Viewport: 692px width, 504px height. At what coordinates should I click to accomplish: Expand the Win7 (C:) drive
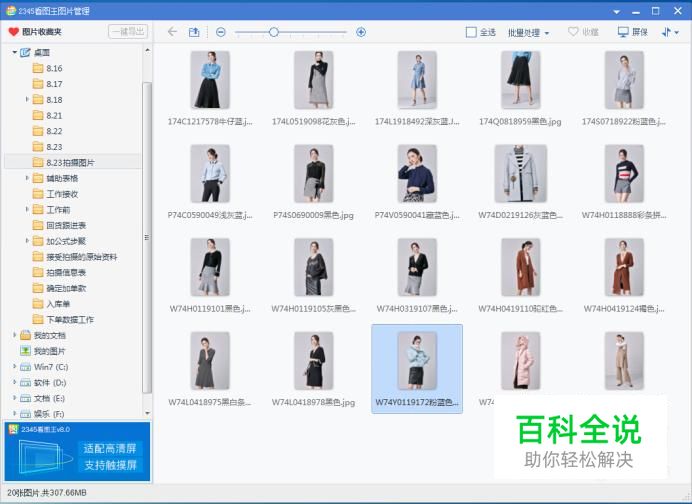pos(15,367)
